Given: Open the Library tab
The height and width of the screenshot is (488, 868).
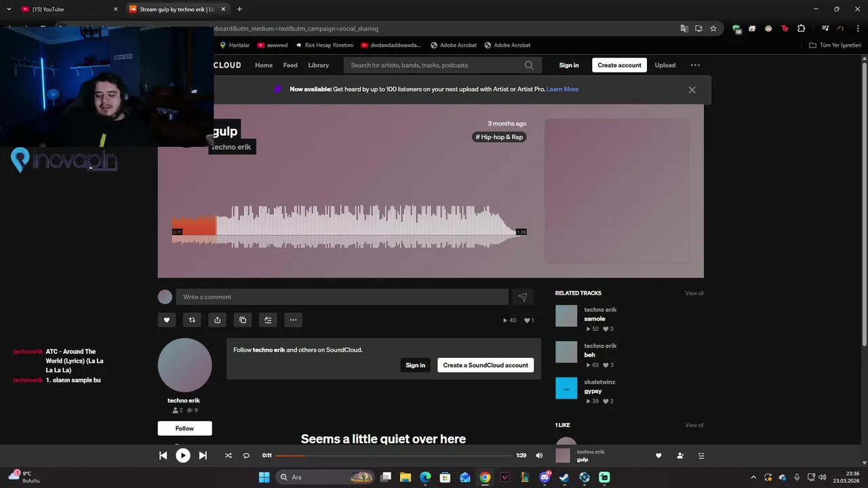Looking at the screenshot, I should tap(318, 65).
